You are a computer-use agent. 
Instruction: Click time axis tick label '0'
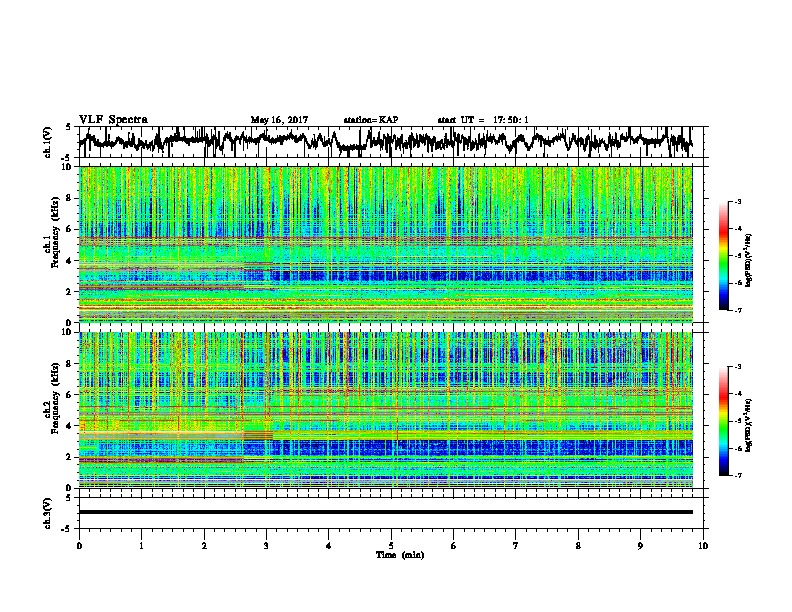click(x=79, y=546)
